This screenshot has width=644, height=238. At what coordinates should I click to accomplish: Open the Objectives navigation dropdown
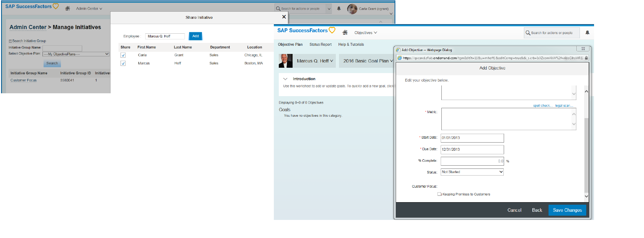tap(366, 33)
